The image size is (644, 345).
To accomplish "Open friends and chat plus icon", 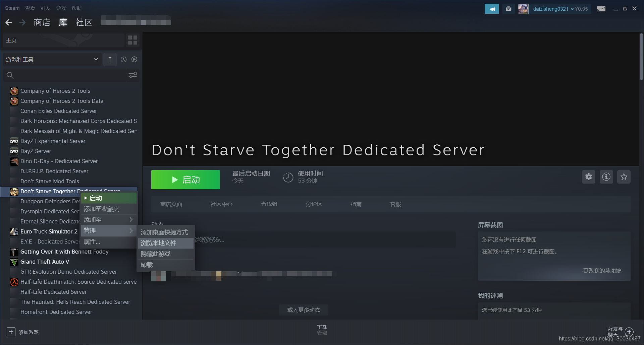I will click(x=629, y=332).
